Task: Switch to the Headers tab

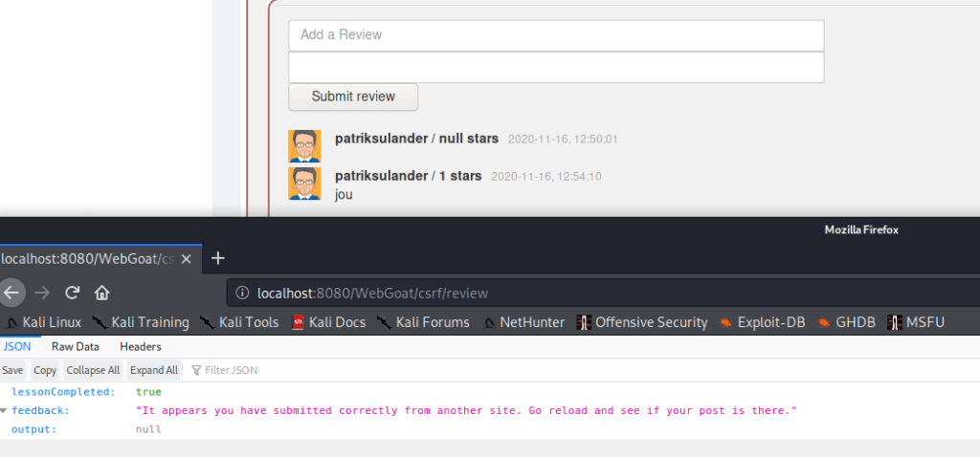Action: pos(141,347)
